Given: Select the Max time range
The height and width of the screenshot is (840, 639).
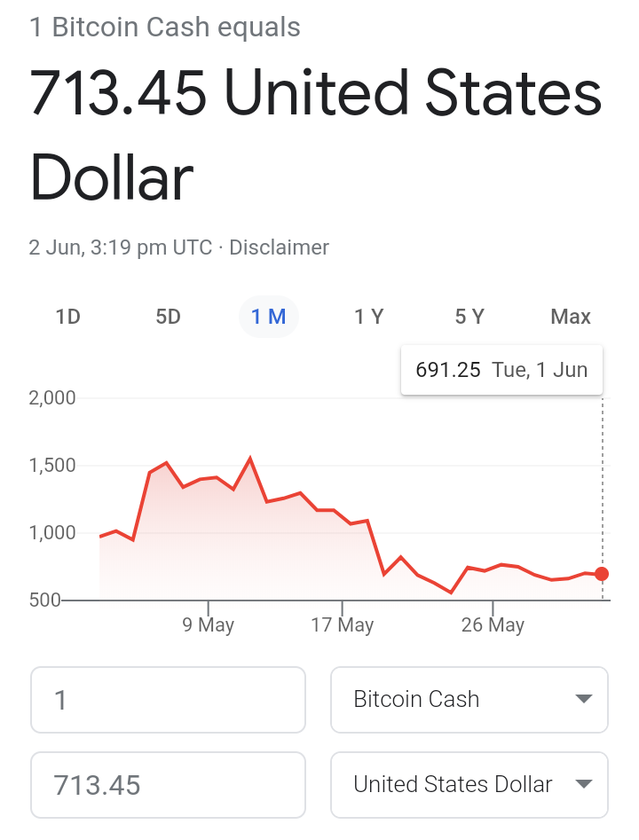Looking at the screenshot, I should tap(571, 317).
